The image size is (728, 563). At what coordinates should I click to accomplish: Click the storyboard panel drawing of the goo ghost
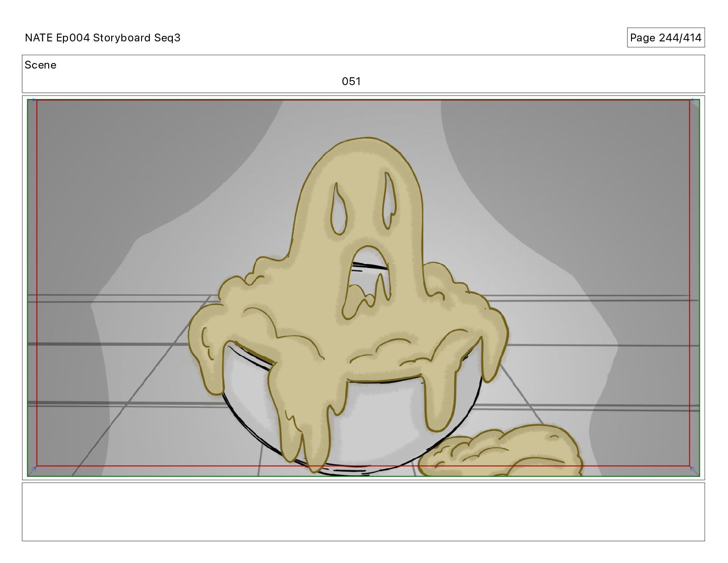363,288
